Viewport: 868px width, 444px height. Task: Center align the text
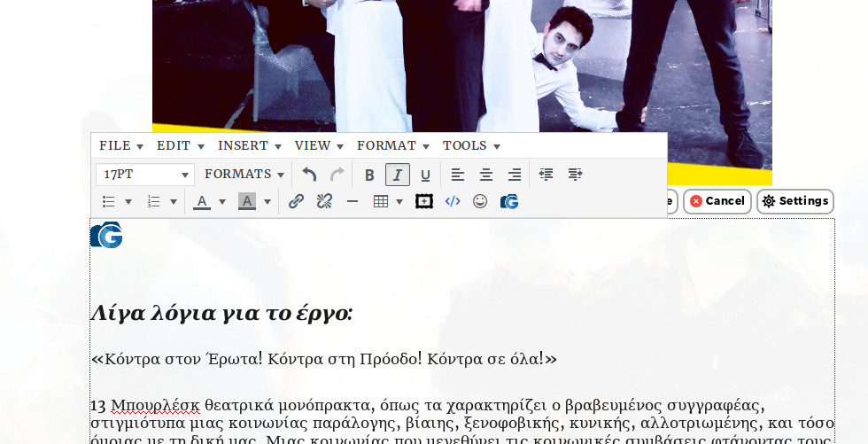[486, 175]
